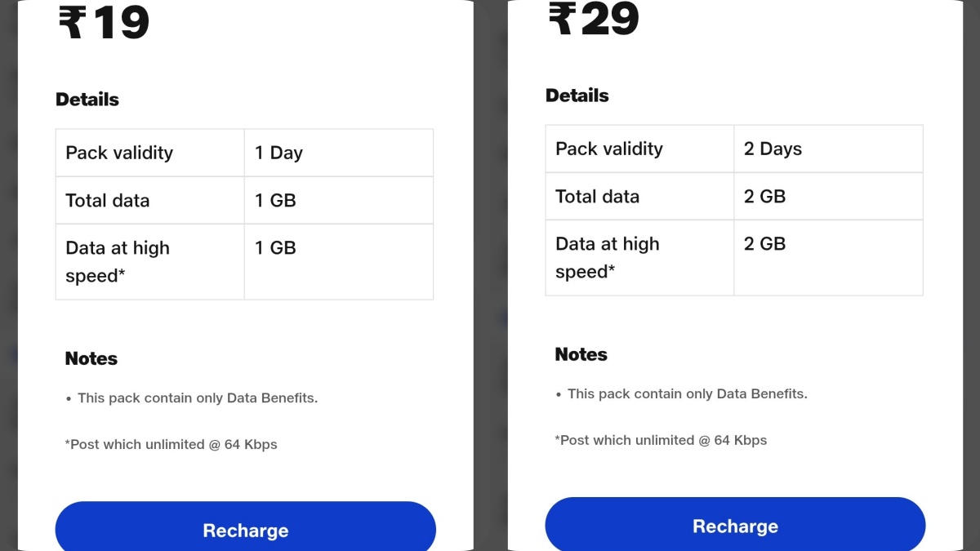Click the 64 Kbps footnote on the ₹19 card
This screenshot has width=980, height=551.
click(x=171, y=444)
